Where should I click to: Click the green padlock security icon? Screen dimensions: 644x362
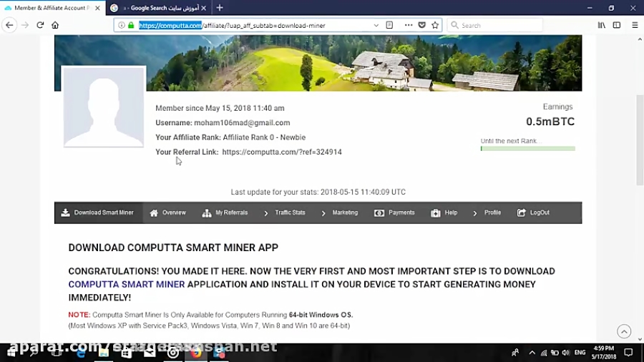(131, 26)
